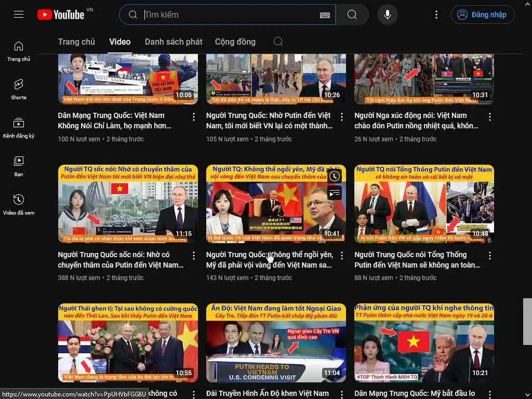Open the 10:55 Thai reaction video thumbnail

[x=128, y=343]
